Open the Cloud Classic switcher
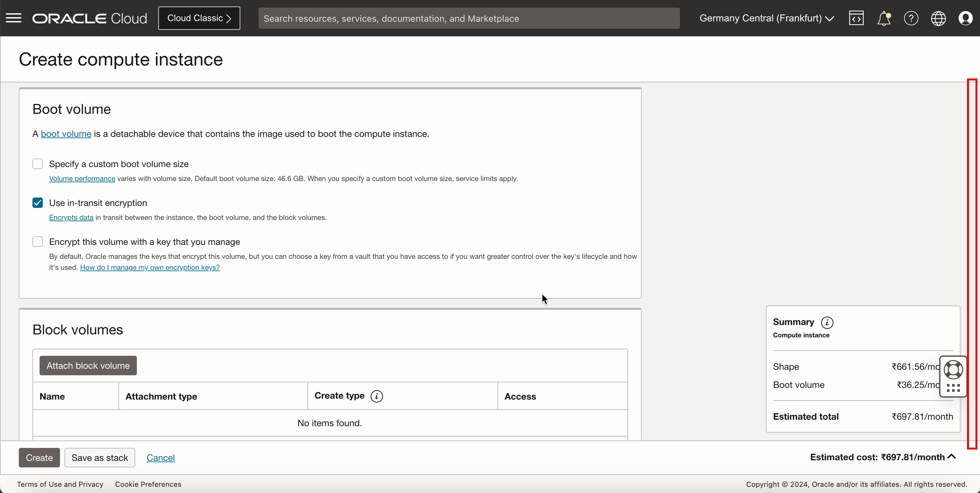This screenshot has width=980, height=493. pos(199,18)
